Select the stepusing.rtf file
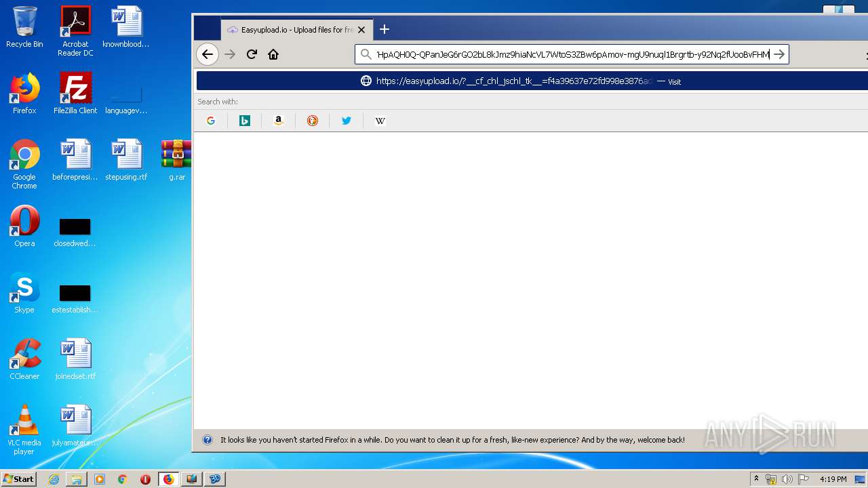Viewport: 868px width, 488px height. click(x=126, y=160)
